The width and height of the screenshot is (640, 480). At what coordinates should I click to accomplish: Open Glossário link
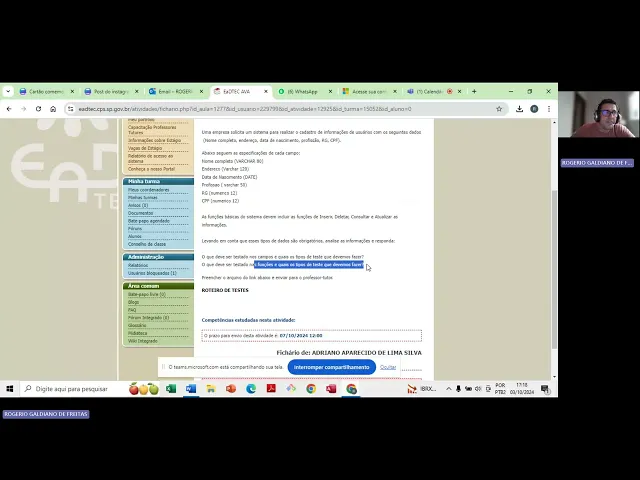click(137, 325)
